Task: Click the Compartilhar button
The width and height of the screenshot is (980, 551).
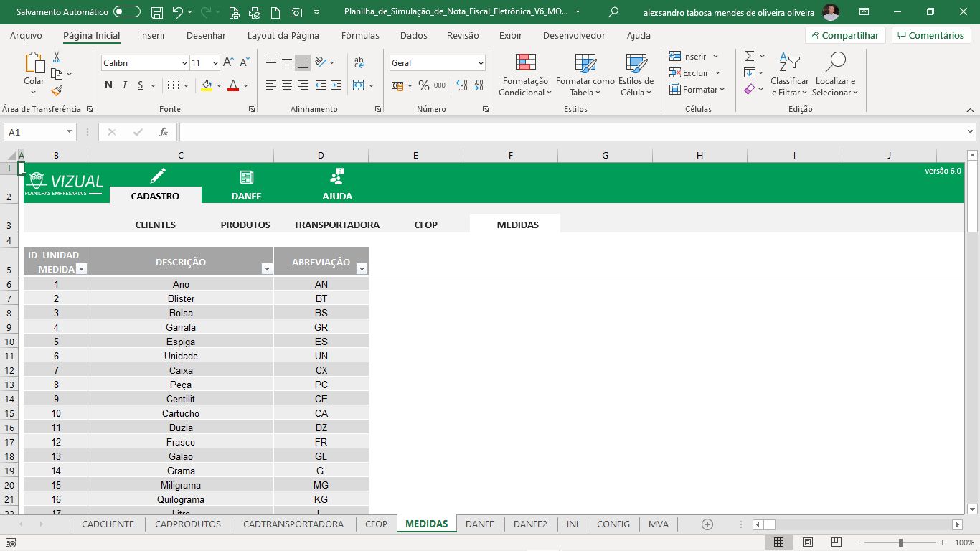Action: tap(844, 35)
